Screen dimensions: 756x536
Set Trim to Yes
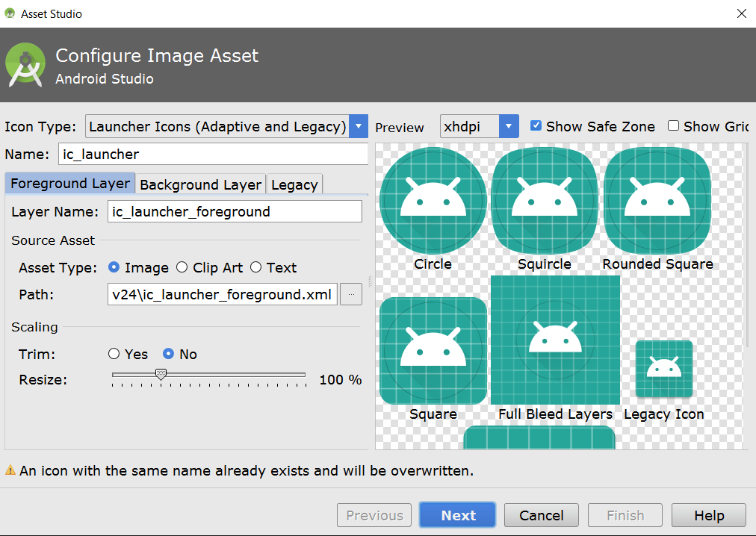pos(114,354)
